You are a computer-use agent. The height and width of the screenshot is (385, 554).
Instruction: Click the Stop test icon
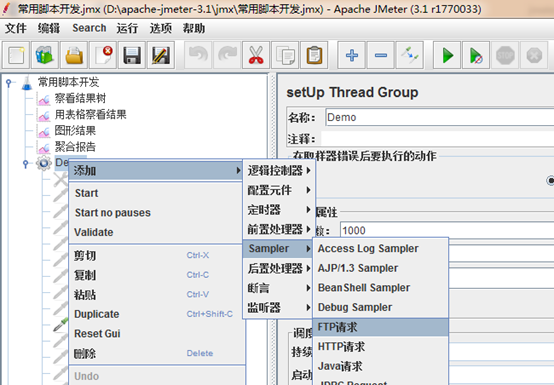tap(505, 55)
